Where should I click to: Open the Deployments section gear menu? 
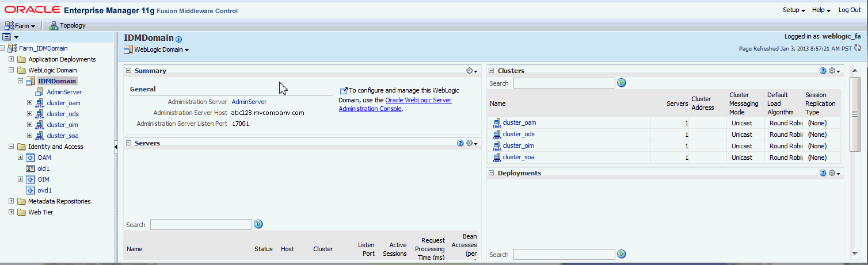(834, 173)
